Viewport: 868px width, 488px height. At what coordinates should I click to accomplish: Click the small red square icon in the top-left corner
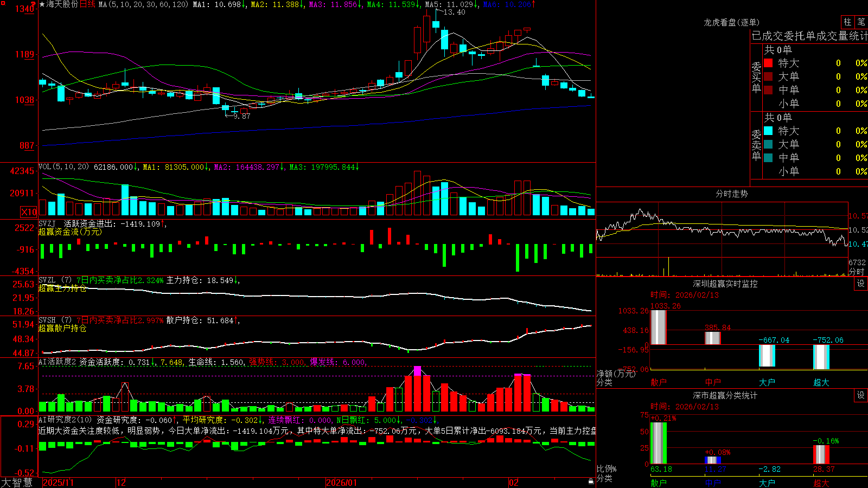[2, 2]
